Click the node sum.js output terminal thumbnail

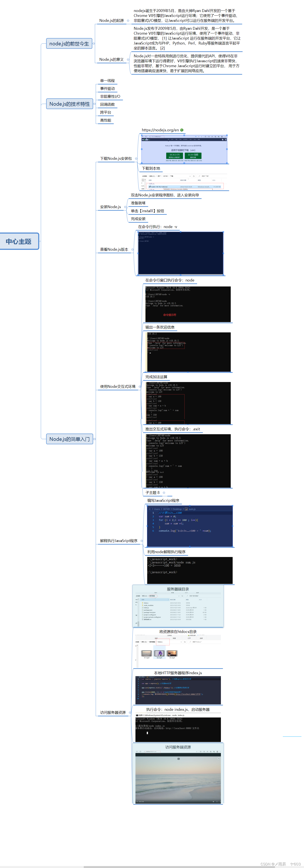pos(190,570)
